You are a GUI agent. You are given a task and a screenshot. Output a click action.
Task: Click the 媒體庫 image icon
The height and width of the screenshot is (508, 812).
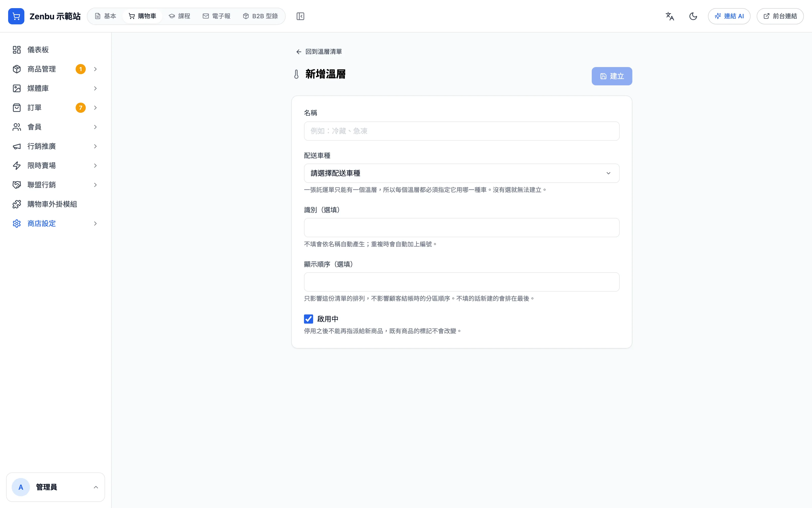[x=17, y=88]
